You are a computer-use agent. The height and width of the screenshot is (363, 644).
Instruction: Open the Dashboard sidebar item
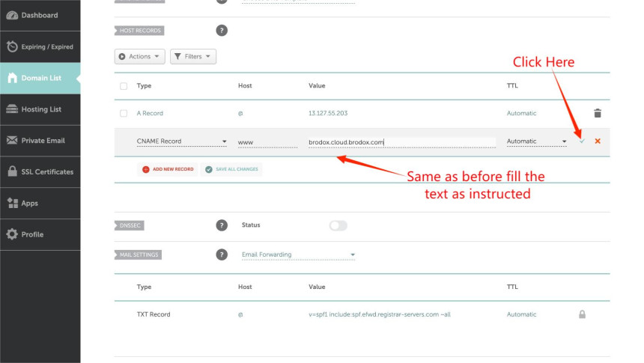(40, 15)
